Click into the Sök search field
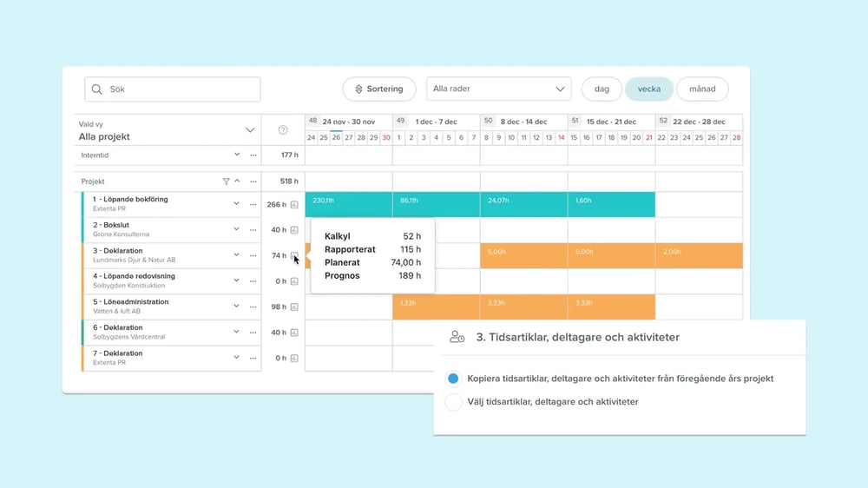The height and width of the screenshot is (488, 868). (174, 89)
